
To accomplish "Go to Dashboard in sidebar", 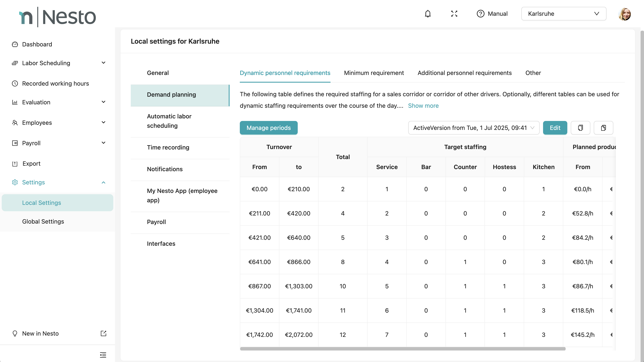I will pos(37,44).
